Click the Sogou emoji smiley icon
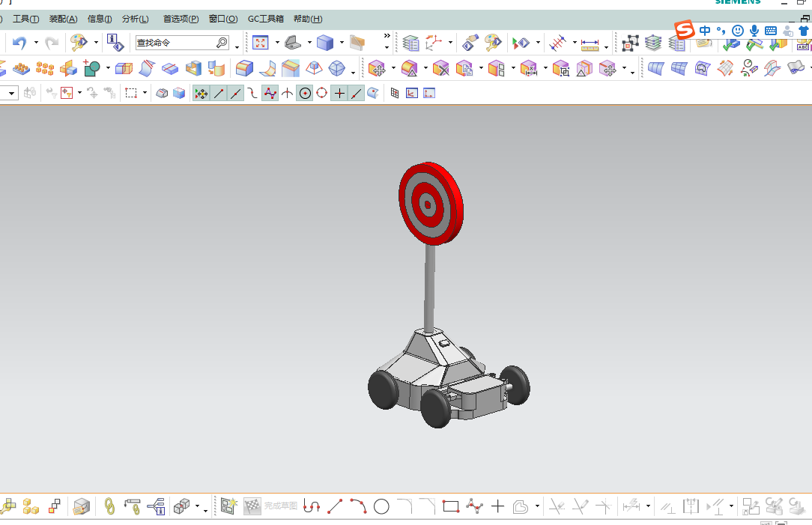This screenshot has width=812, height=525. [x=738, y=31]
